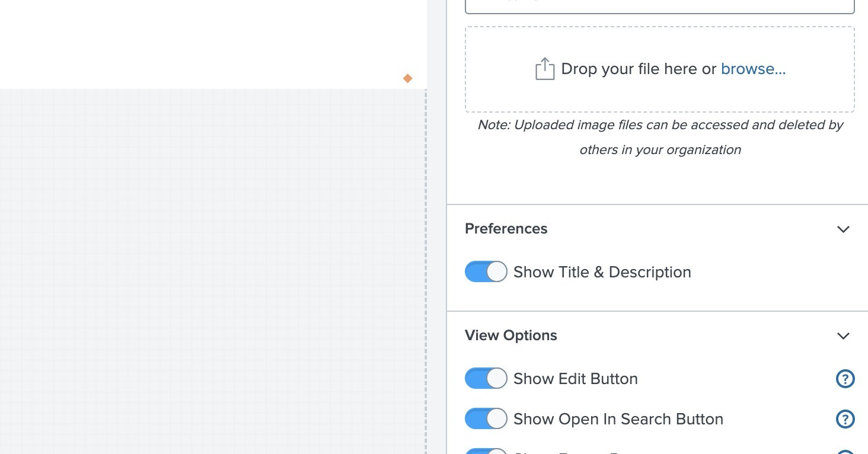Viewport: 868px width, 454px height.
Task: Click the browse... link to choose file
Action: 753,69
